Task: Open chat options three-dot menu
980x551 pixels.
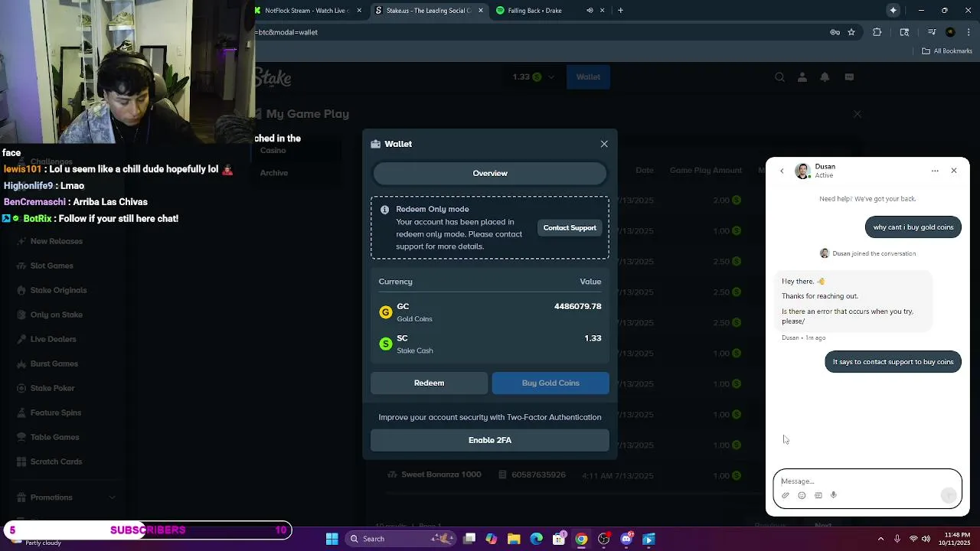Action: [935, 171]
